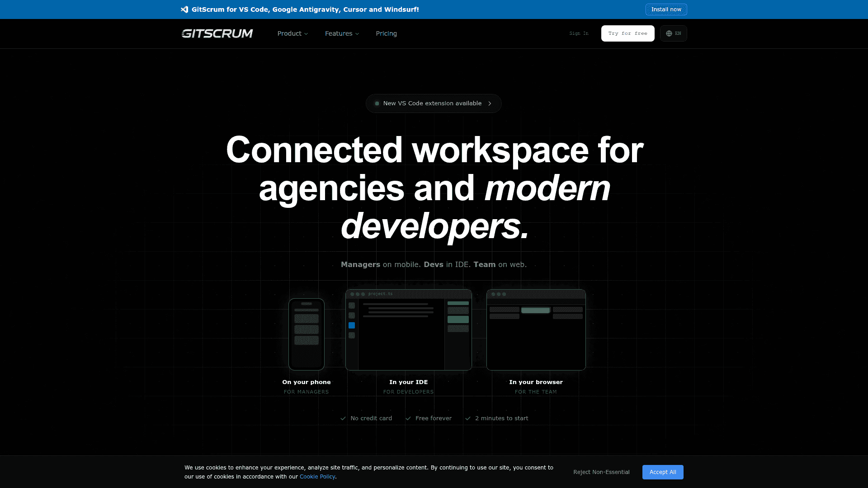Click 'No credit card' text
The height and width of the screenshot is (488, 868).
tap(371, 418)
